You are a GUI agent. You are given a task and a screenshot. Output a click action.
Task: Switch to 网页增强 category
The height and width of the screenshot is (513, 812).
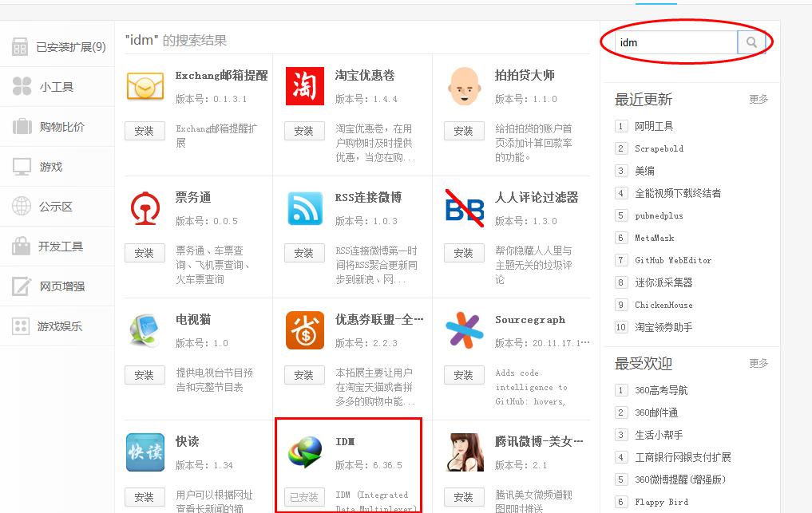click(x=57, y=286)
